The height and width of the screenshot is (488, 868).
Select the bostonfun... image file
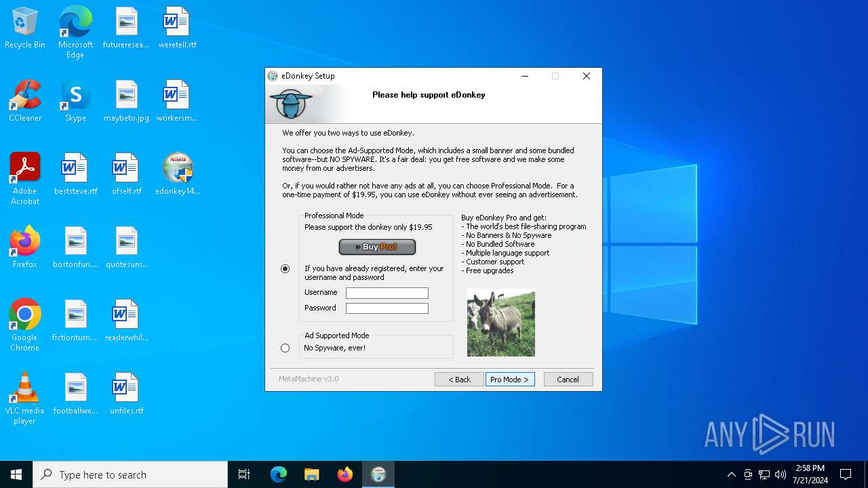click(75, 248)
